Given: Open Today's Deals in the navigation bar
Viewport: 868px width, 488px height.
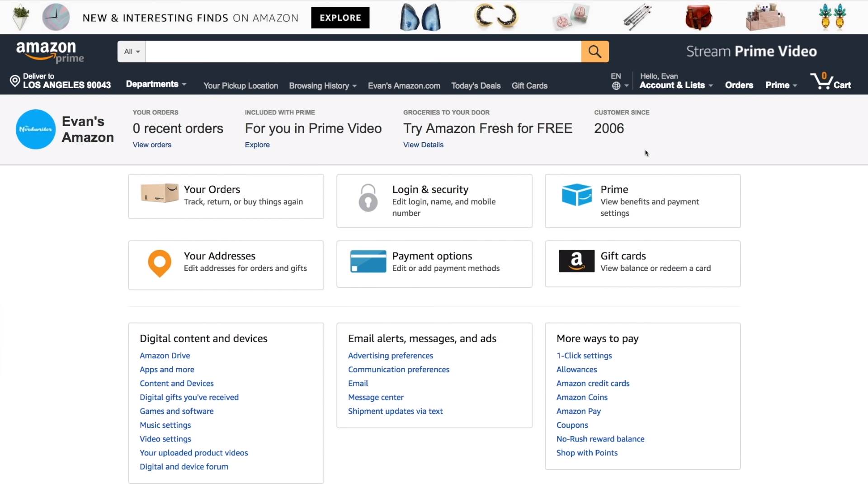Looking at the screenshot, I should pyautogui.click(x=476, y=86).
